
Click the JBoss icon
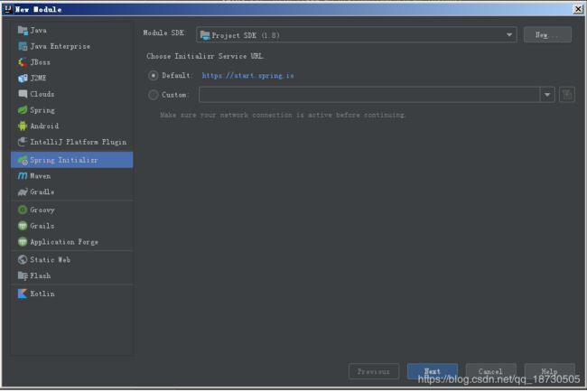coord(23,62)
